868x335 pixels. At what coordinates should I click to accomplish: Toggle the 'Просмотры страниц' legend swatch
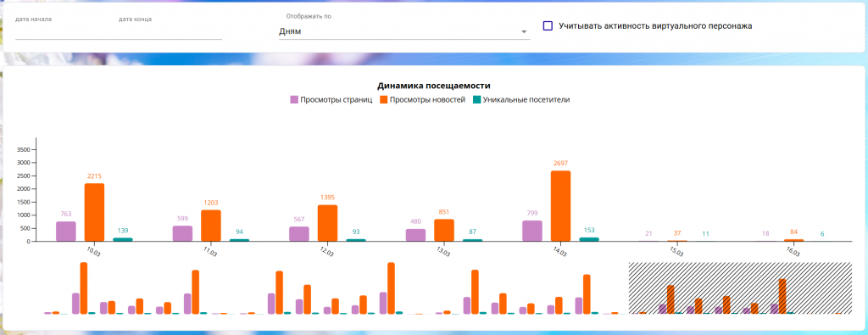(294, 100)
